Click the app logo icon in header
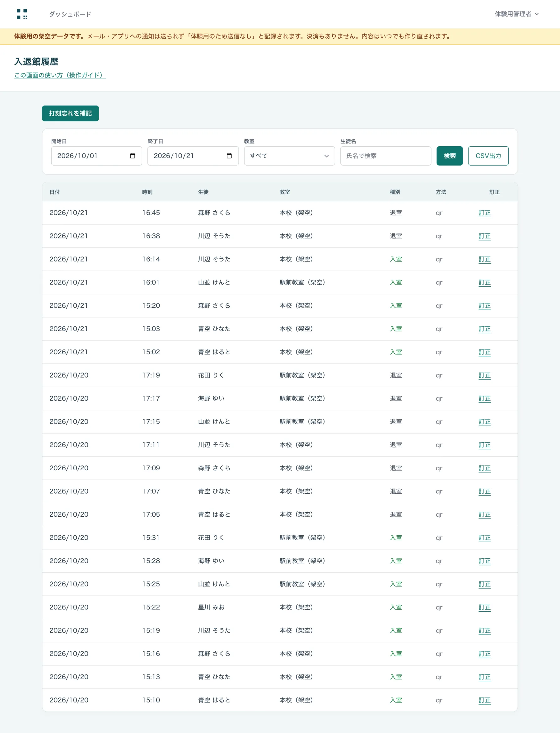 coord(22,14)
